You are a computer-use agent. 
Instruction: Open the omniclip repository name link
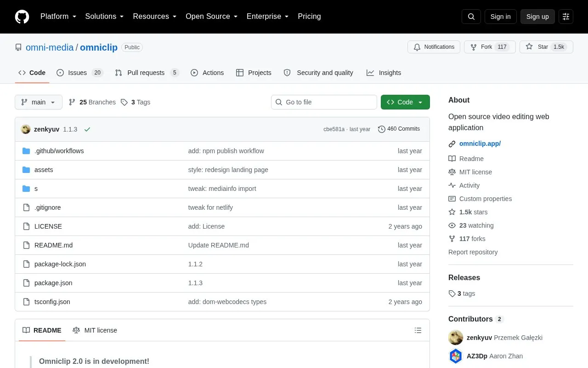coord(99,47)
